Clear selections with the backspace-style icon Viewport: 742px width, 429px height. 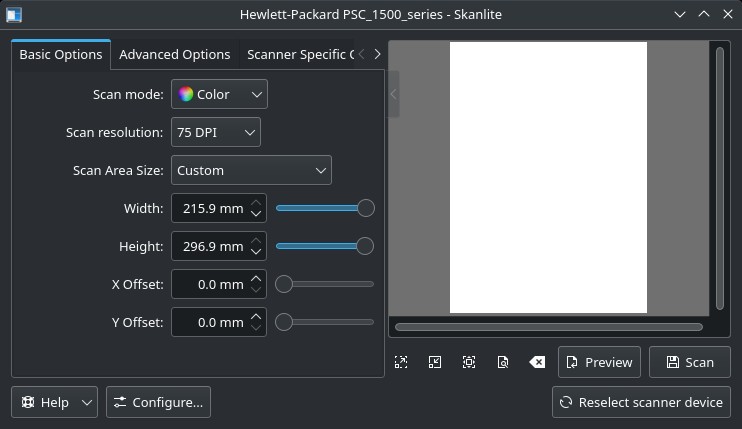tap(537, 362)
